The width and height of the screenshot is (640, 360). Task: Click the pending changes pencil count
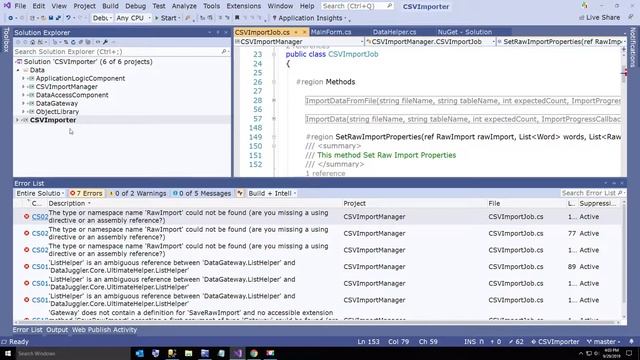[516, 342]
